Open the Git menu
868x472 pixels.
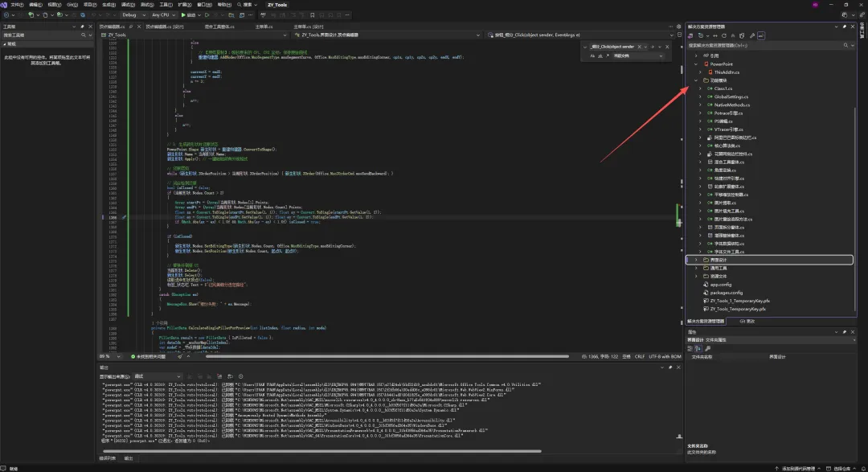72,5
